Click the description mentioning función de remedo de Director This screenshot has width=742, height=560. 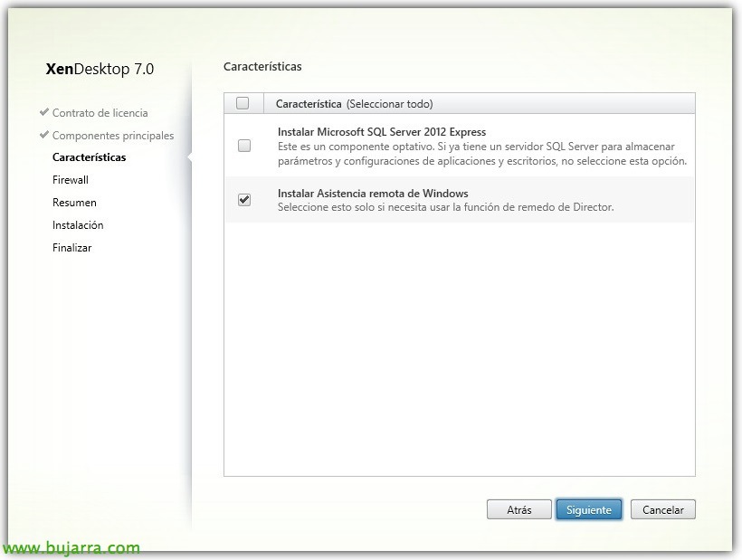coord(446,207)
